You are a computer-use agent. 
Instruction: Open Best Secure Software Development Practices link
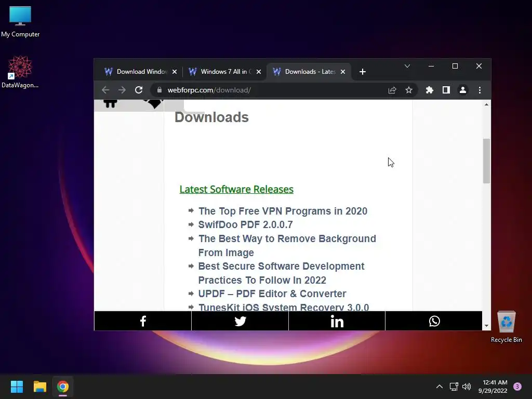pos(281,273)
